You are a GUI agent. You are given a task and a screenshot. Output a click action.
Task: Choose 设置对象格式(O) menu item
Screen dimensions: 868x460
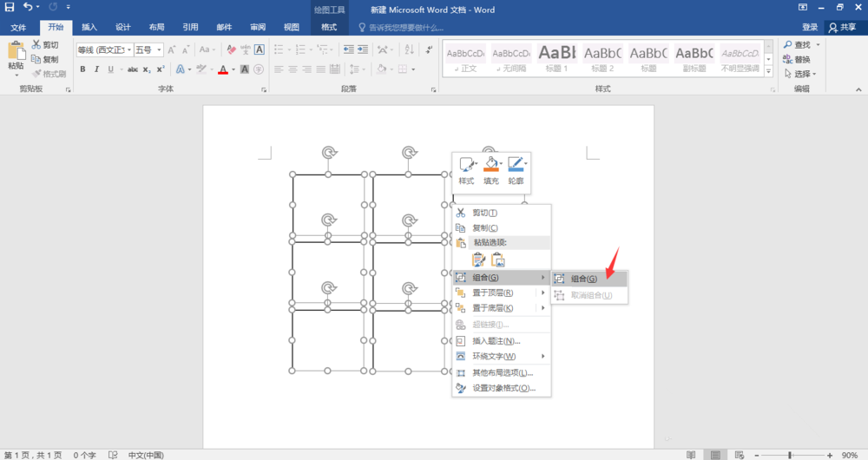tap(502, 388)
